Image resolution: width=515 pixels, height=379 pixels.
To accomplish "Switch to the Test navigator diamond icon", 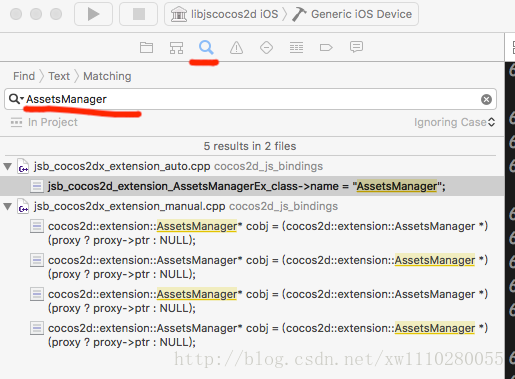I will (x=266, y=48).
